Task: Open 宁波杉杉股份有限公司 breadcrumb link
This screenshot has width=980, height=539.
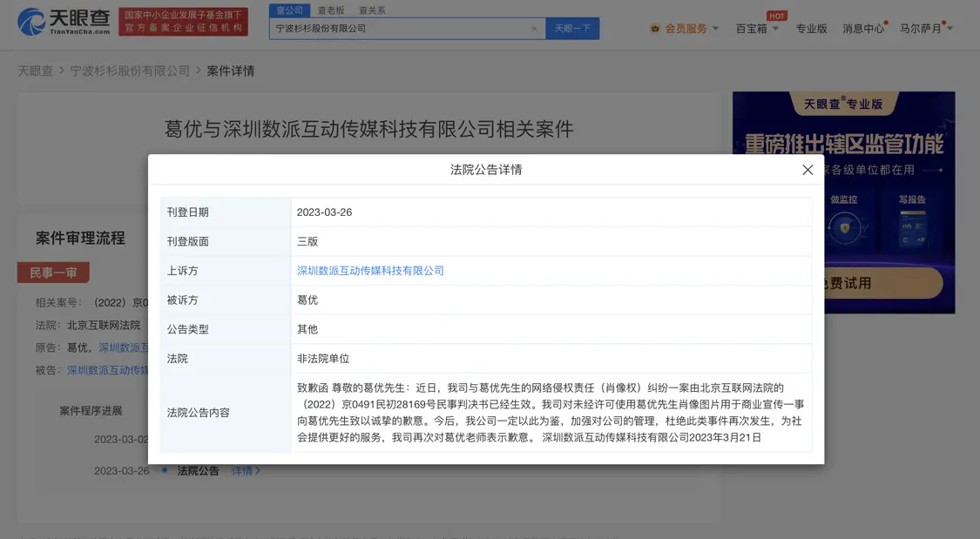Action: [130, 71]
